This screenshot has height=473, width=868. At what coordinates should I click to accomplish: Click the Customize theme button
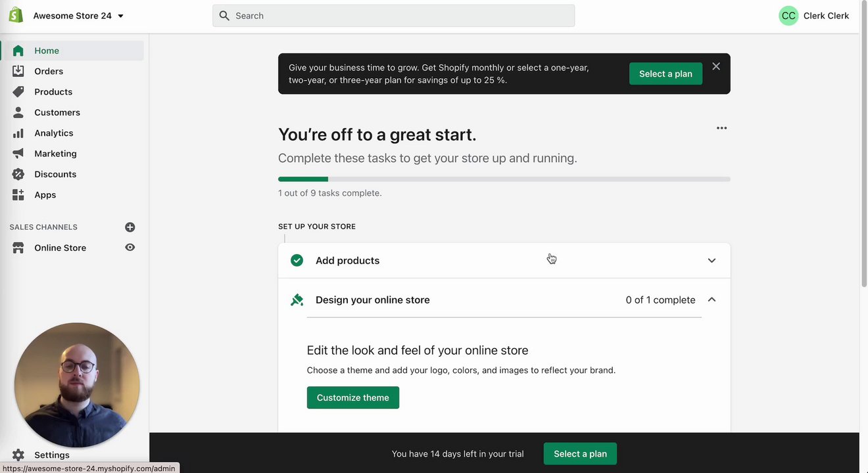pos(353,397)
